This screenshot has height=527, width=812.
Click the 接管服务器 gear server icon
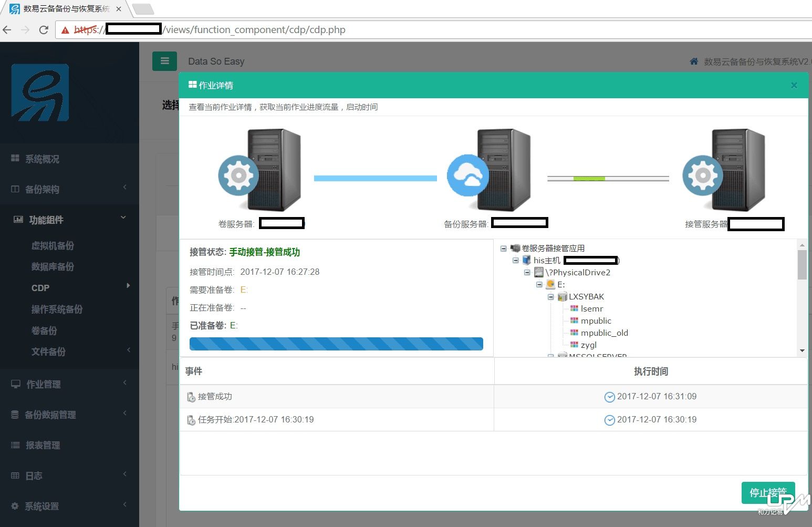[724, 170]
